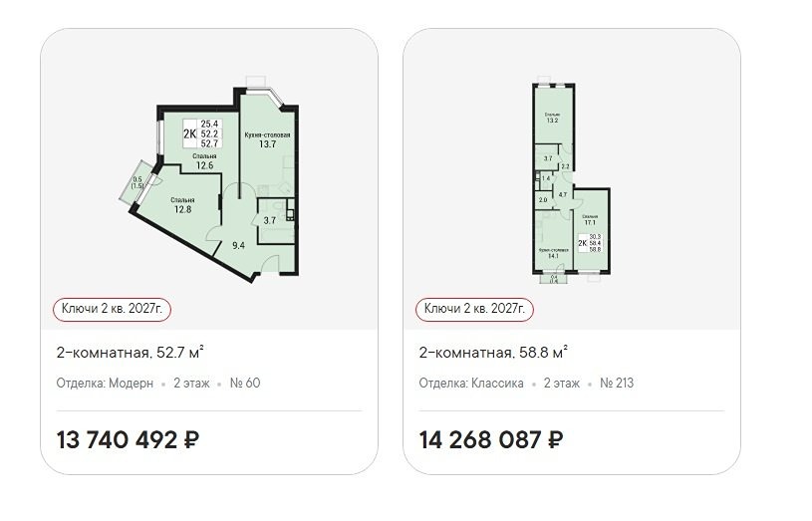Click the keys-date badge on the 52.7 m² card
812x521 pixels.
click(x=111, y=309)
